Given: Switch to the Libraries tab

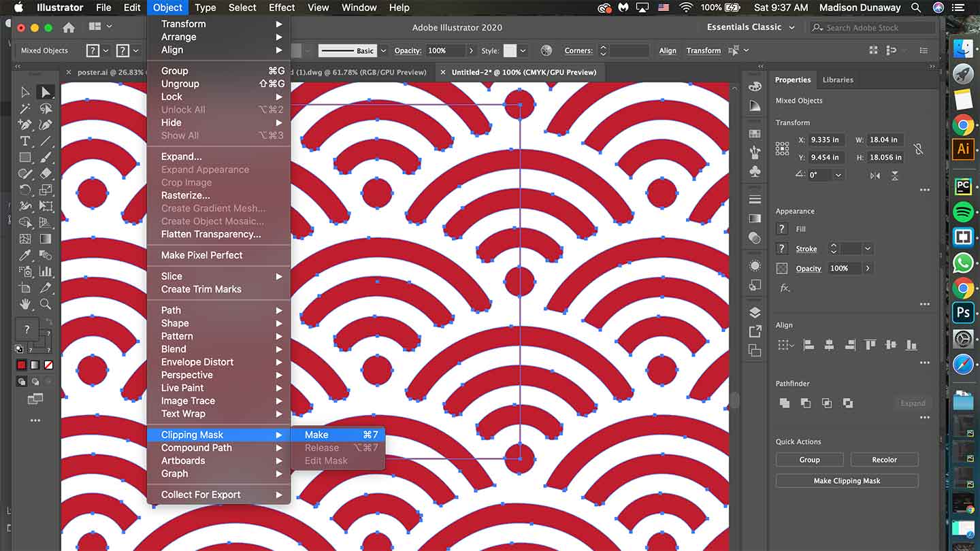Looking at the screenshot, I should [x=838, y=80].
